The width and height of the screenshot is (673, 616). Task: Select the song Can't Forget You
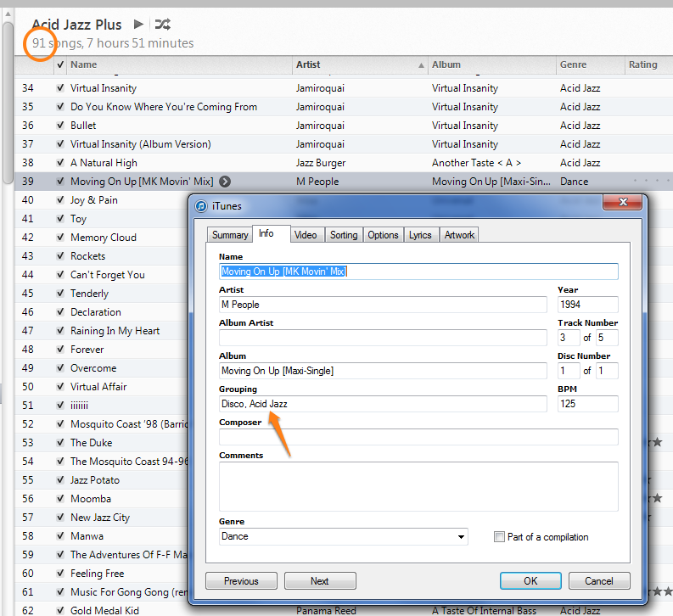(107, 275)
